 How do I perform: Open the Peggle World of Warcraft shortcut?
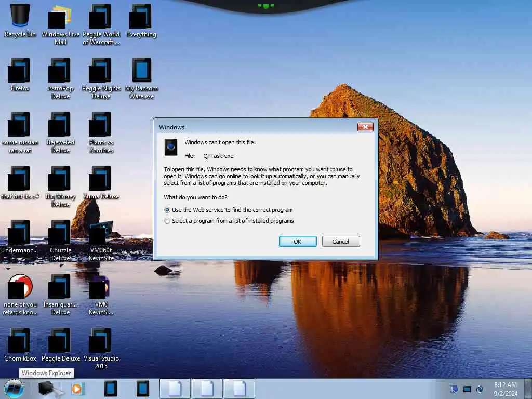click(101, 24)
